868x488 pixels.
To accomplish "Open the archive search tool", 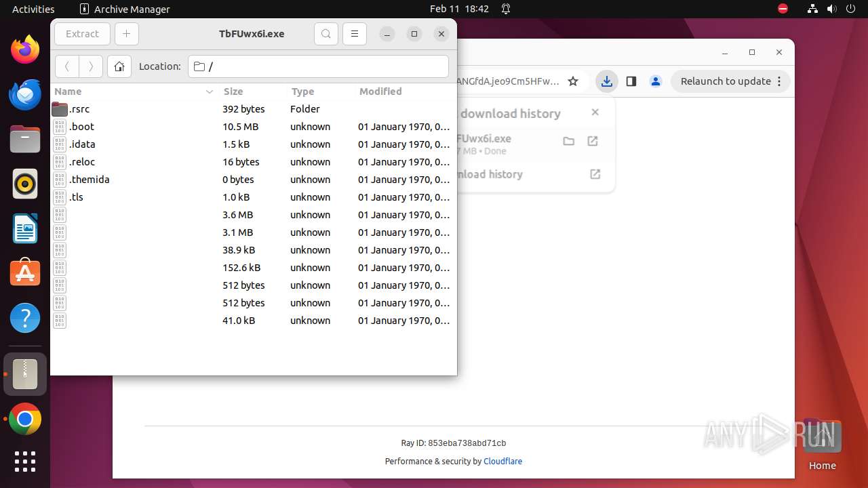I will point(326,34).
